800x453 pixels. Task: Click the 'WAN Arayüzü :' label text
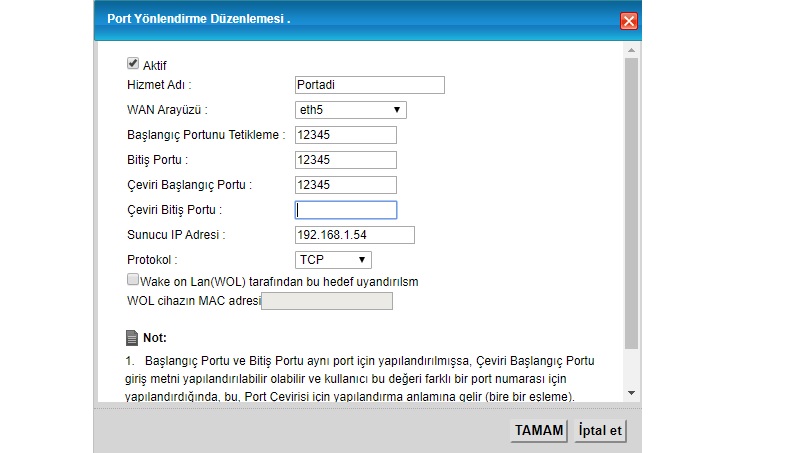click(167, 110)
